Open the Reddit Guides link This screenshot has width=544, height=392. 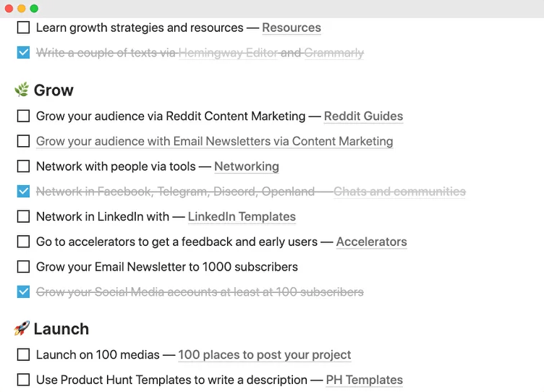point(363,116)
